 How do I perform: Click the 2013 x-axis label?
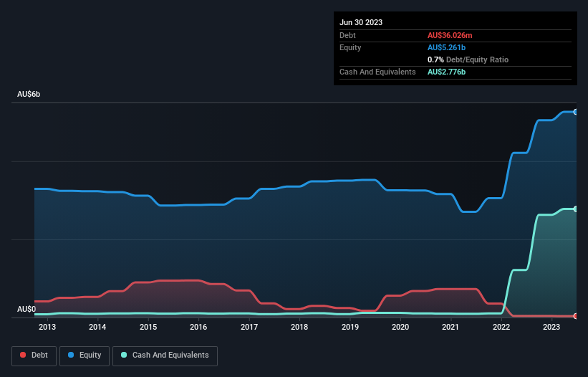coord(47,327)
